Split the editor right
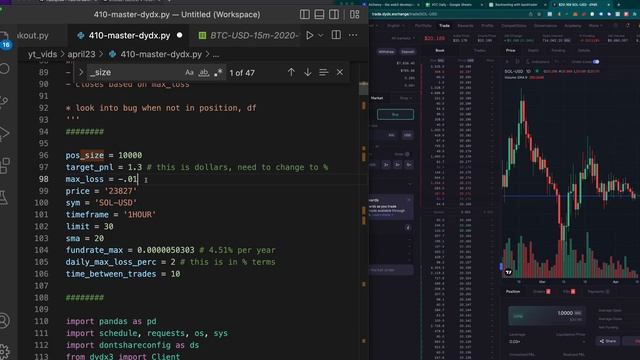640x360 pixels. click(336, 35)
